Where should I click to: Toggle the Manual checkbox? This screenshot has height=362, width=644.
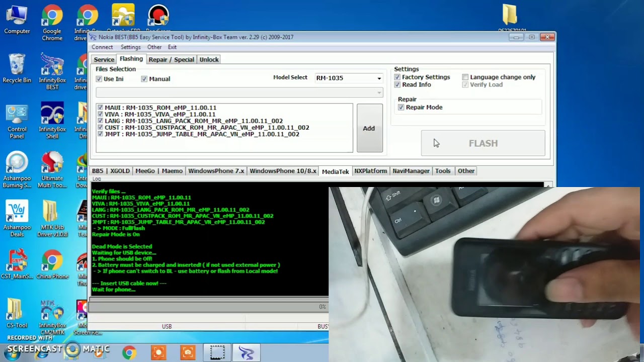click(144, 79)
